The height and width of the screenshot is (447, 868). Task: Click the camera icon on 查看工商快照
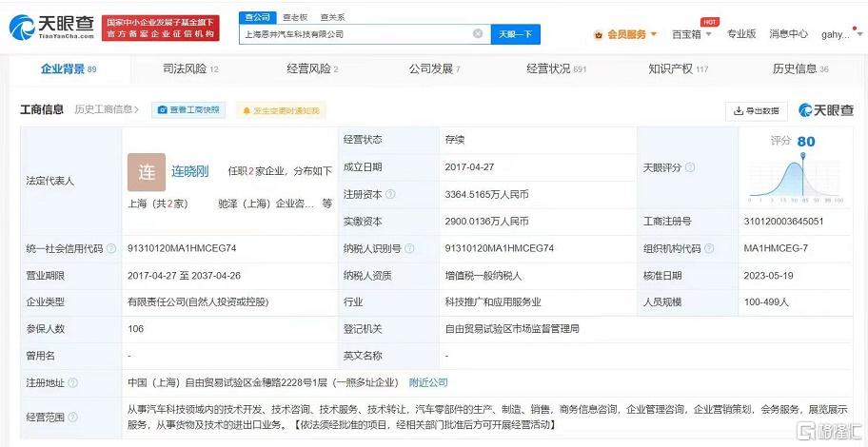point(162,110)
